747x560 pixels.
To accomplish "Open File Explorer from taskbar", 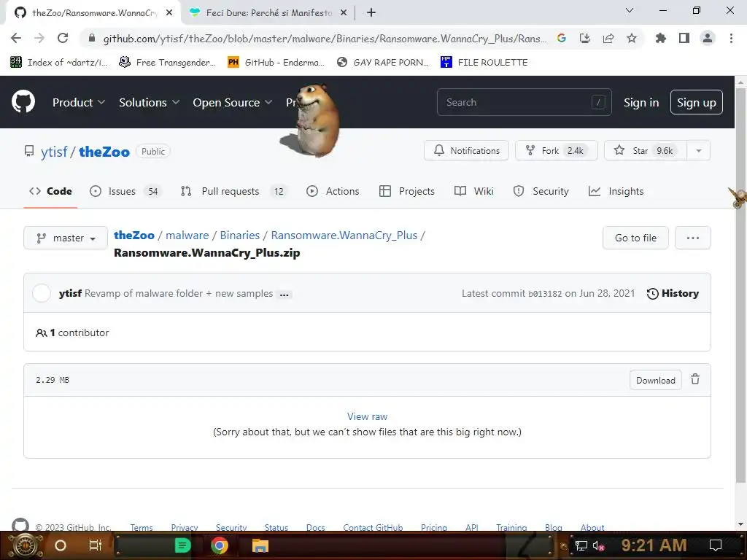I will click(260, 545).
